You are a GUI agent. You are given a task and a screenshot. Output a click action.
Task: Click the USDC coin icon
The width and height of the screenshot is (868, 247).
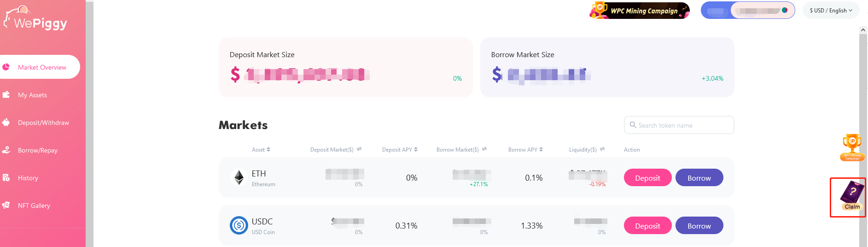pos(239,226)
